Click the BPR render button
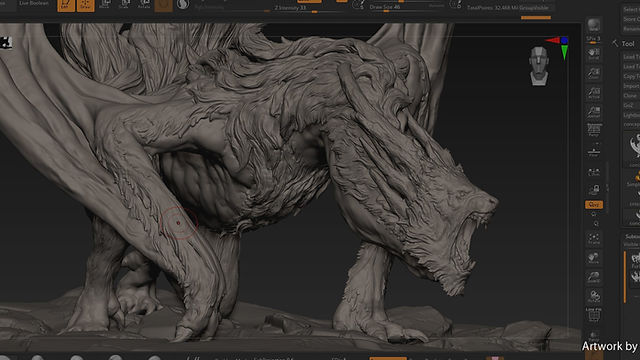Image resolution: width=640 pixels, height=360 pixels. click(593, 26)
